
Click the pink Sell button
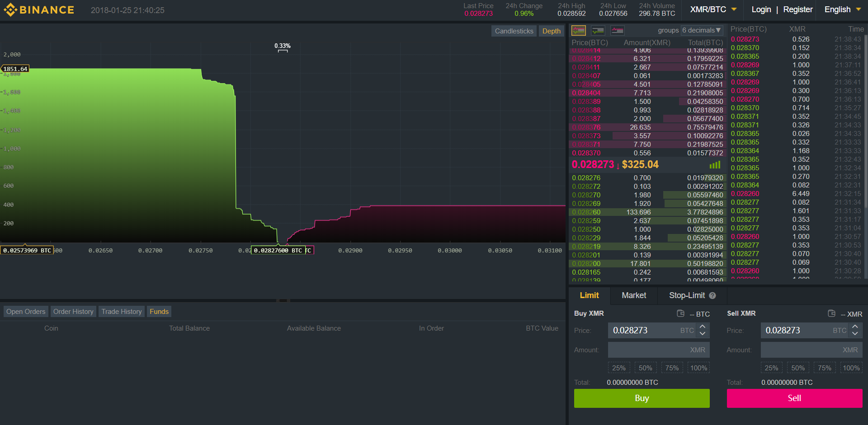coord(795,398)
